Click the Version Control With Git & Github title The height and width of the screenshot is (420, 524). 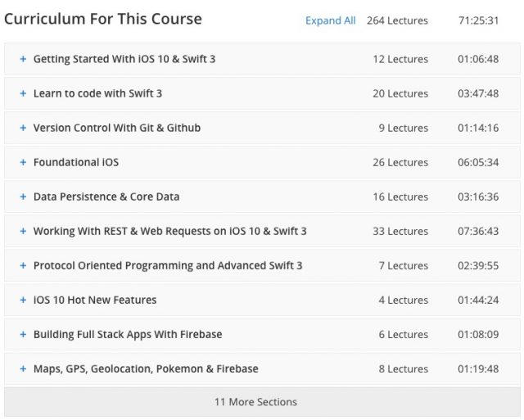click(x=117, y=128)
